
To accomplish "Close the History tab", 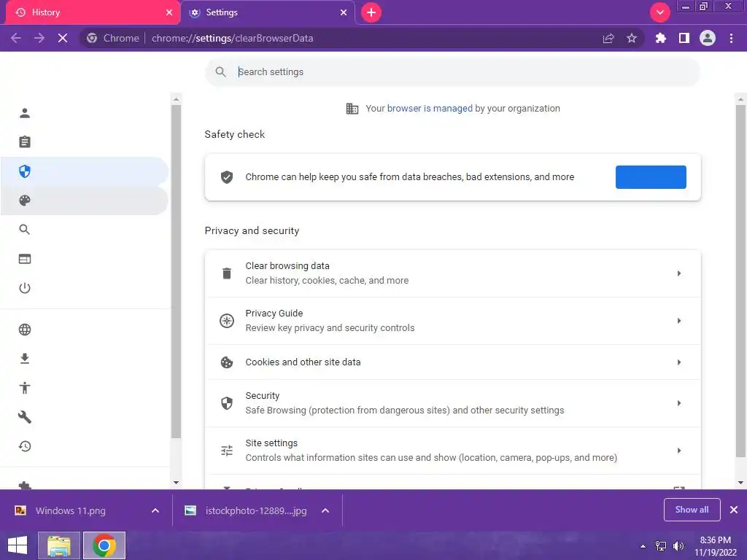I will coord(169,12).
